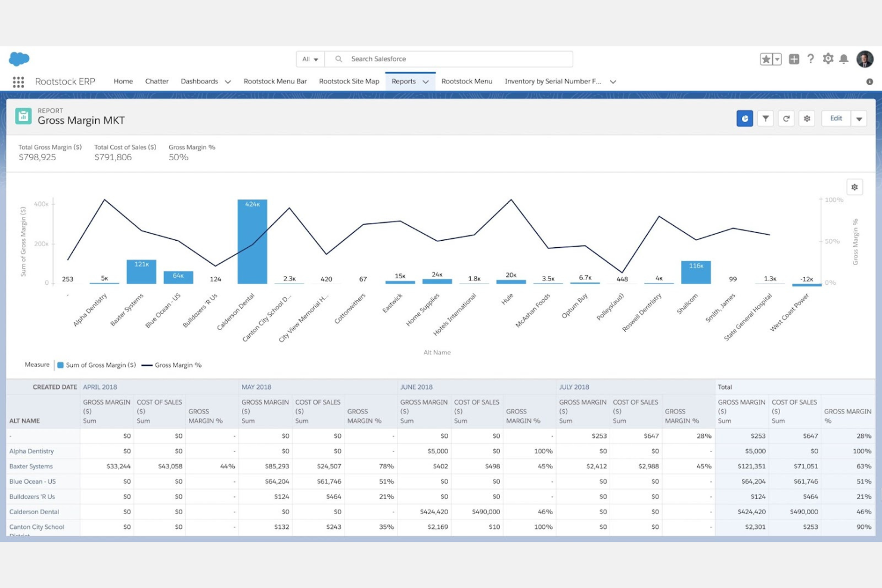This screenshot has height=588, width=882.
Task: Open dropdown arrow next to Edit
Action: pos(859,119)
